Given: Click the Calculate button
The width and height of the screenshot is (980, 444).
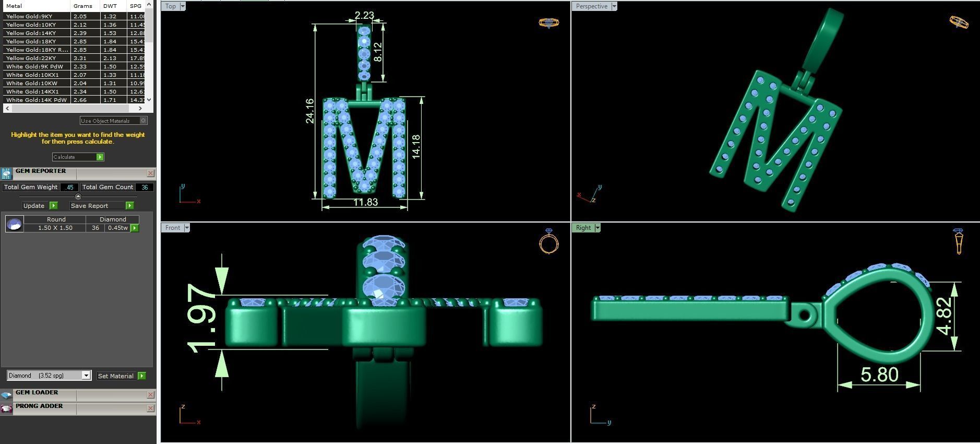Looking at the screenshot, I should coord(78,157).
